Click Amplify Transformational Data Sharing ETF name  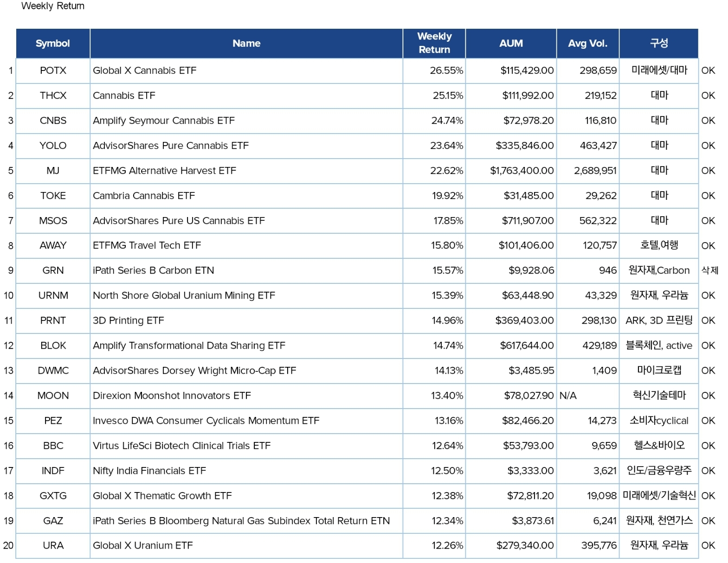pos(189,345)
